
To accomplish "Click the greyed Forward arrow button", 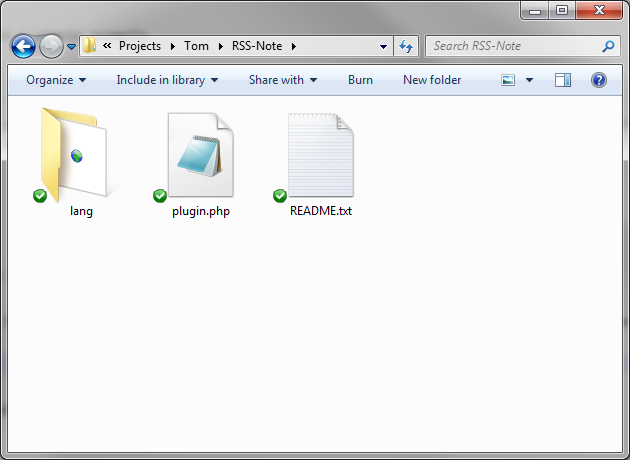I will [51, 47].
